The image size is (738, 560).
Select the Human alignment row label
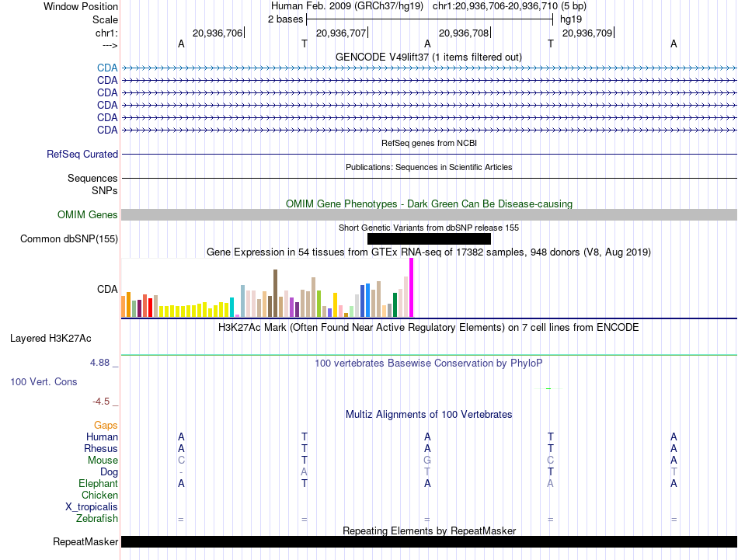[x=102, y=437]
